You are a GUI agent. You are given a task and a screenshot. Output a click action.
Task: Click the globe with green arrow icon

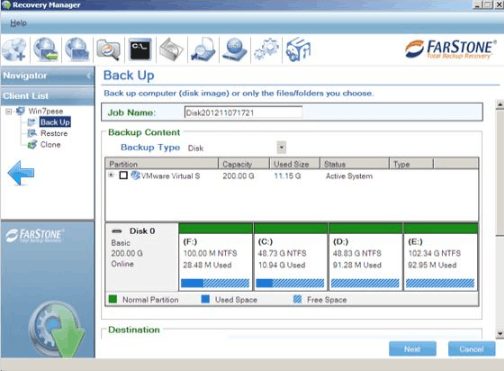(x=46, y=50)
